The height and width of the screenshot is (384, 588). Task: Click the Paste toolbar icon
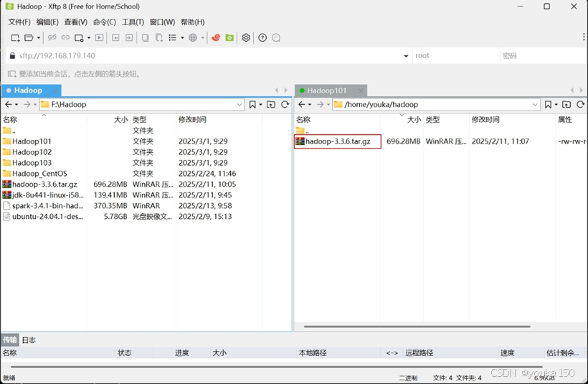159,37
